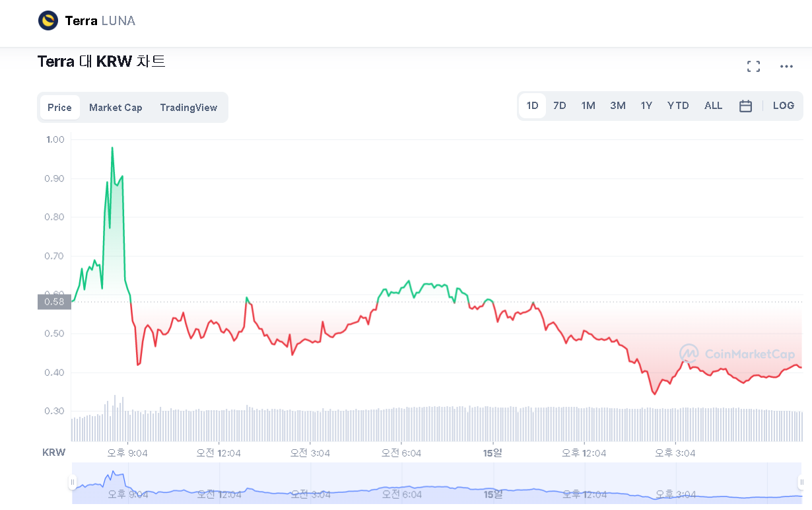Switch to the Market Cap tab
This screenshot has height=510, width=812.
[x=116, y=108]
